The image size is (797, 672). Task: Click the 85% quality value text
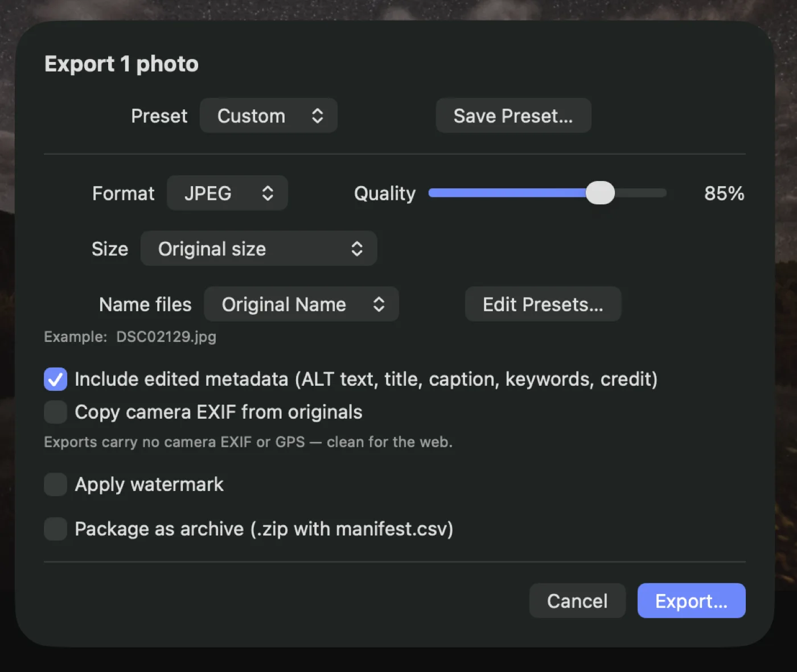coord(724,193)
